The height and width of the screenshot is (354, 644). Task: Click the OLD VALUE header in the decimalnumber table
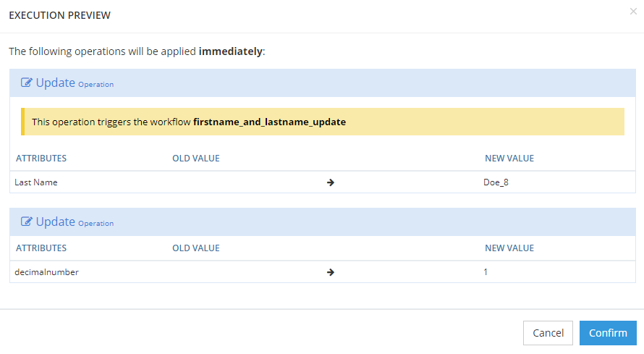tap(195, 248)
